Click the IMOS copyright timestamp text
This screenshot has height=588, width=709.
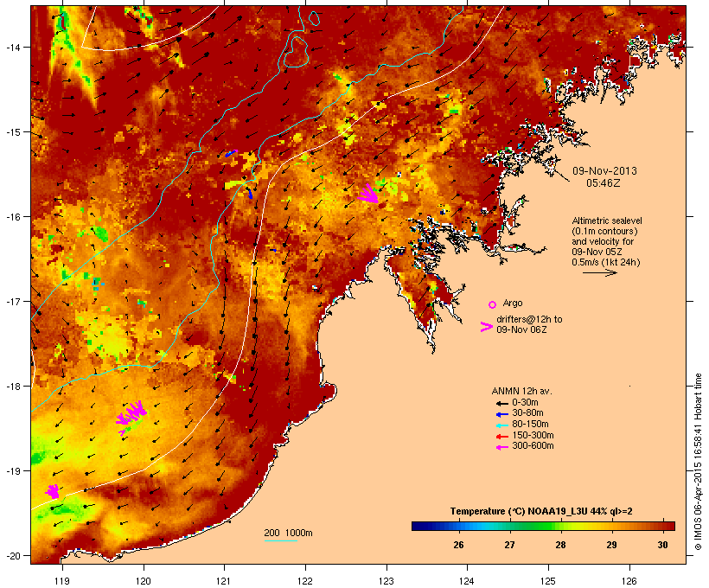pyautogui.click(x=698, y=462)
